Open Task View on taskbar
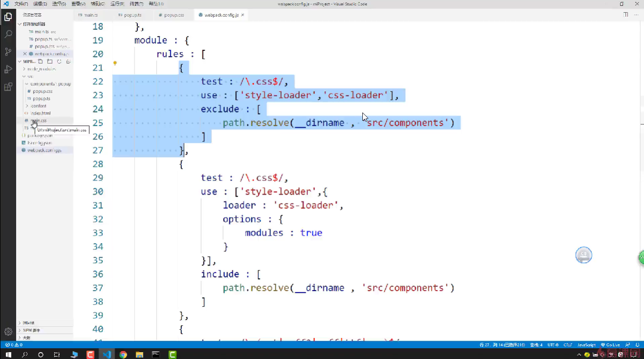 click(x=57, y=355)
